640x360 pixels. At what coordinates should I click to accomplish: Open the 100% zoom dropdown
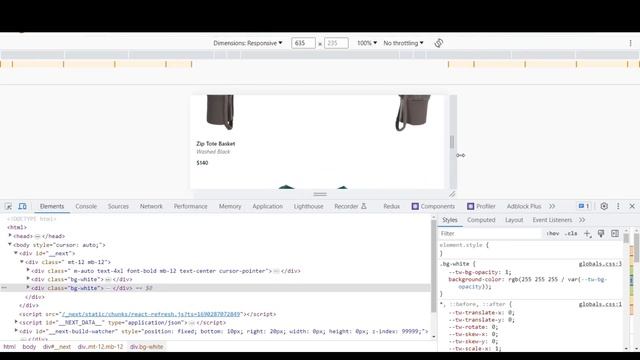(367, 43)
